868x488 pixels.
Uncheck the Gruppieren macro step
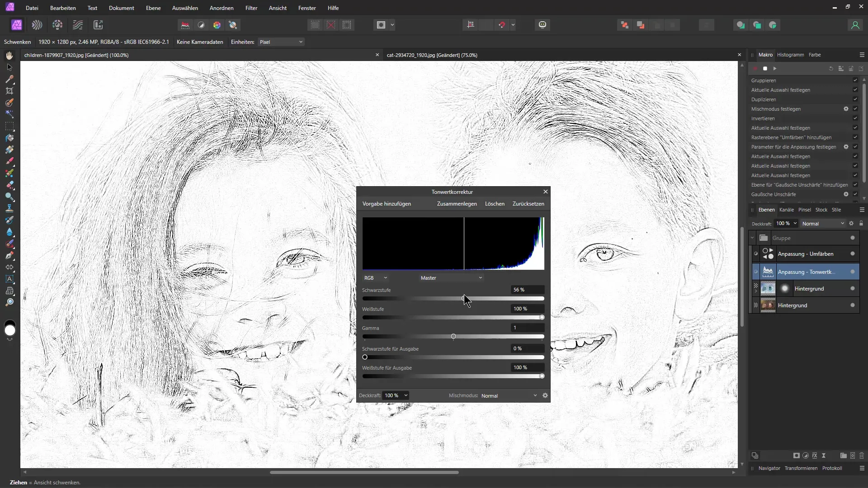pyautogui.click(x=855, y=80)
